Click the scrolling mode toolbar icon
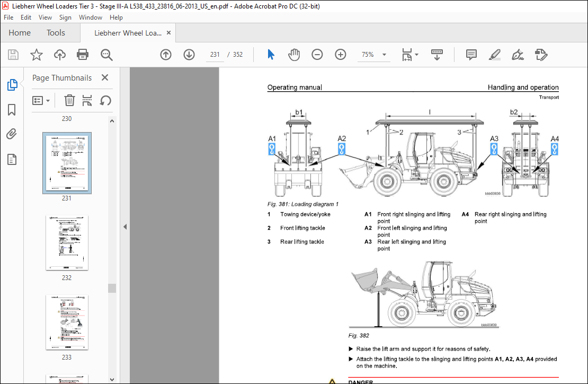The width and height of the screenshot is (588, 384). pyautogui.click(x=437, y=55)
